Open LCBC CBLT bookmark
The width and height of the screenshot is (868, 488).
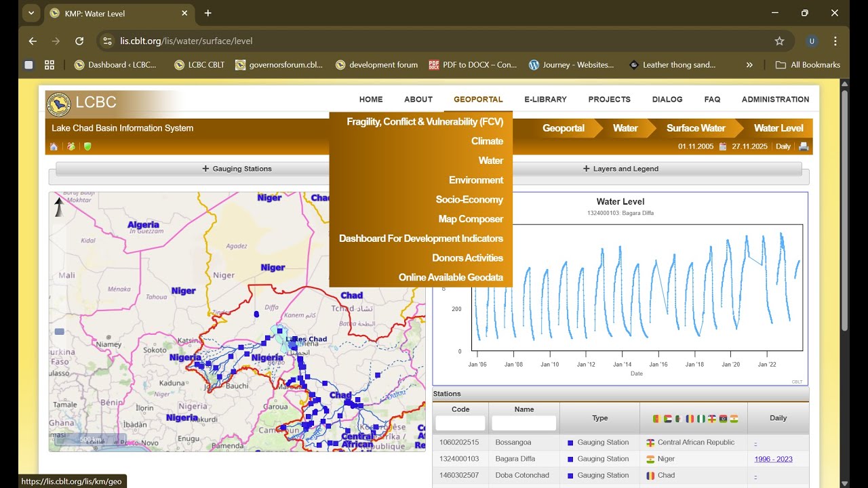199,65
